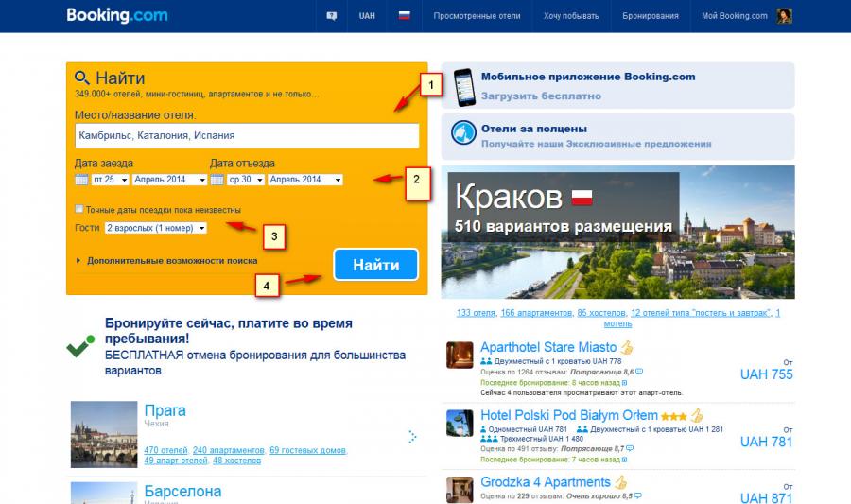Open 12 отелей типа постель и завтрак link
Screen dimensions: 851x504
click(700, 313)
